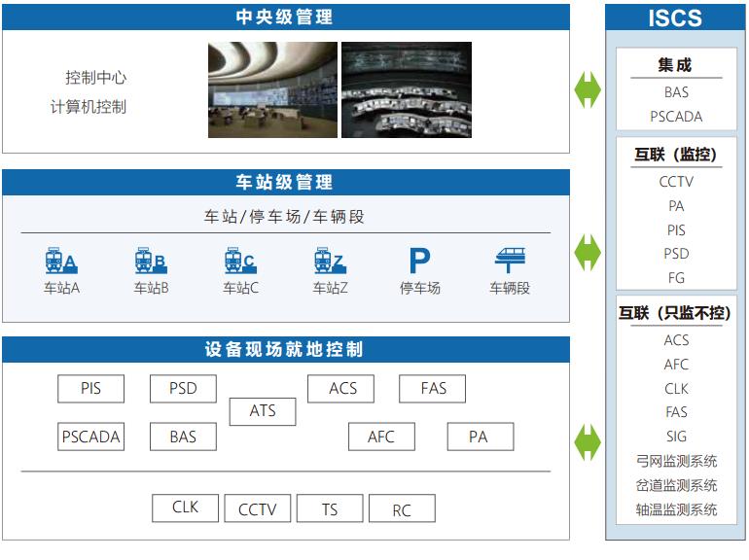The image size is (749, 560).
Task: Select the 车站Z train icon
Action: [x=329, y=261]
